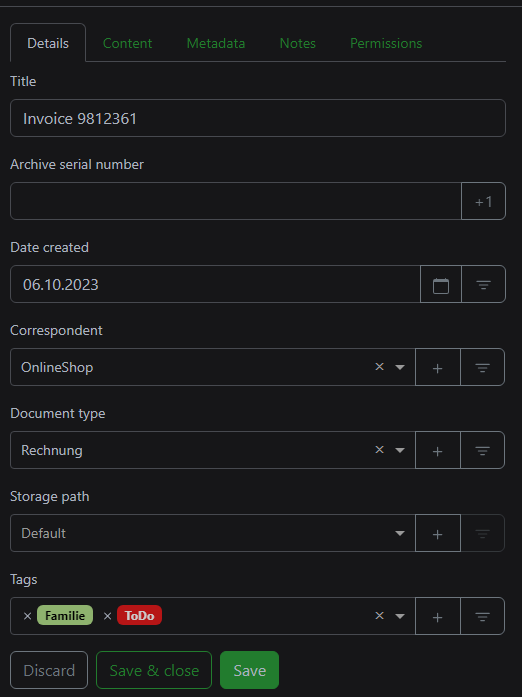Create a new tag with plus icon
Image resolution: width=522 pixels, height=697 pixels.
click(x=438, y=617)
